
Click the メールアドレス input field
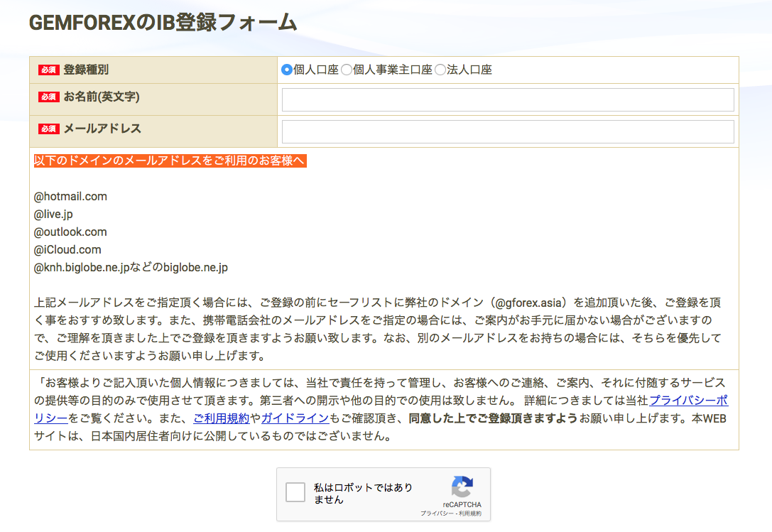[508, 131]
